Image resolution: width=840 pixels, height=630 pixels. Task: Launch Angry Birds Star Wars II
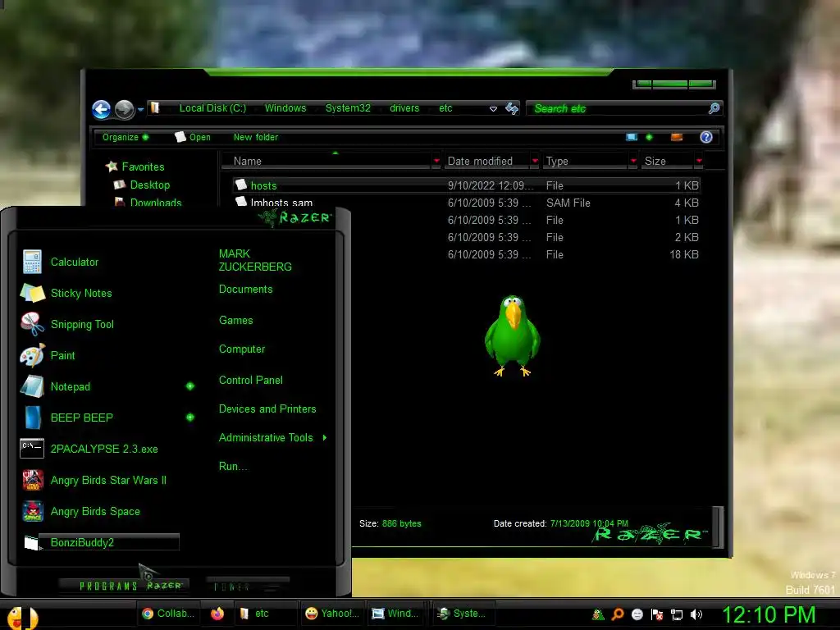108,480
